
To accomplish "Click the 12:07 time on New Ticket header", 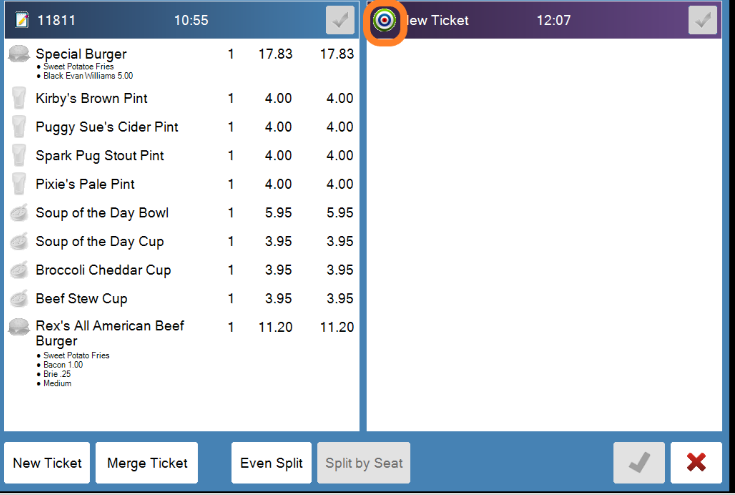I will click(x=553, y=20).
